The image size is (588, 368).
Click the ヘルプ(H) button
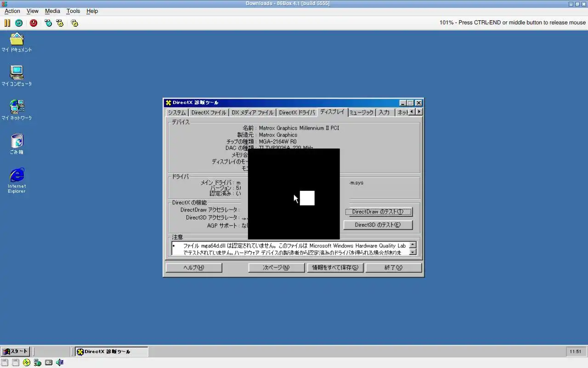[194, 268]
